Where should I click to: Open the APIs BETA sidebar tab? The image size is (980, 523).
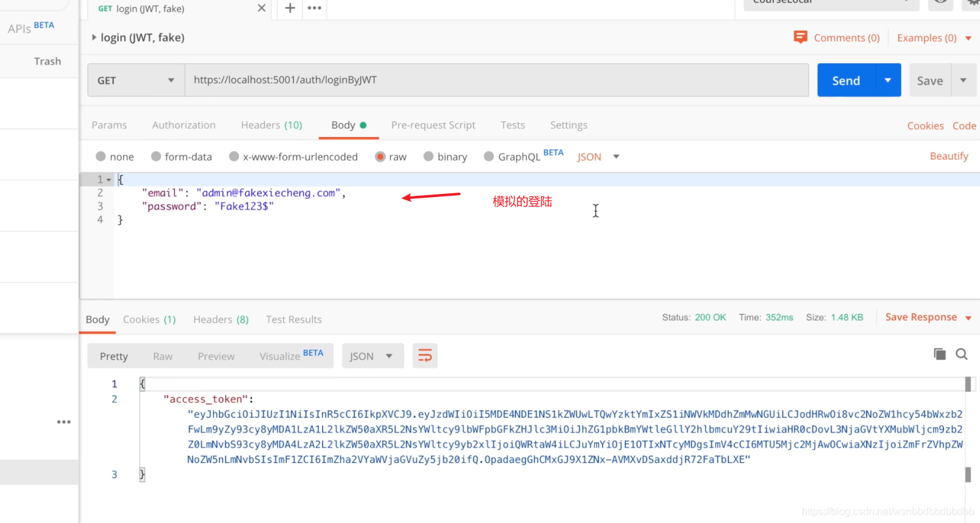31,28
